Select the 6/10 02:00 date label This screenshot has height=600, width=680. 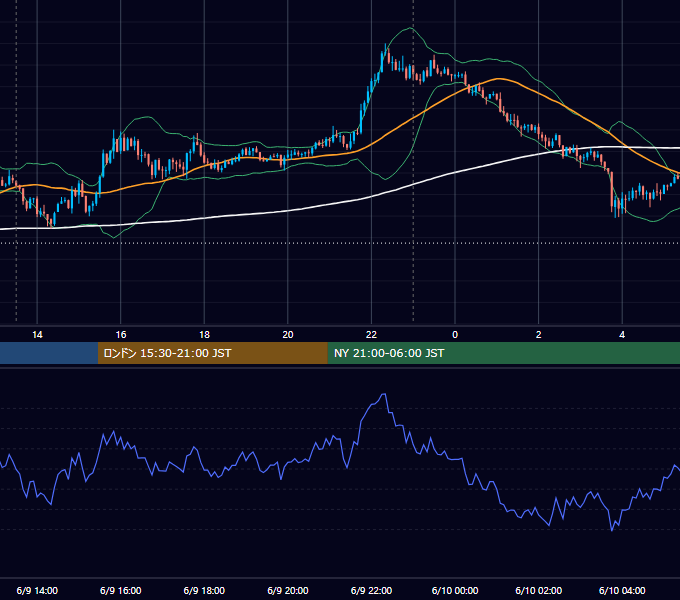[539, 590]
